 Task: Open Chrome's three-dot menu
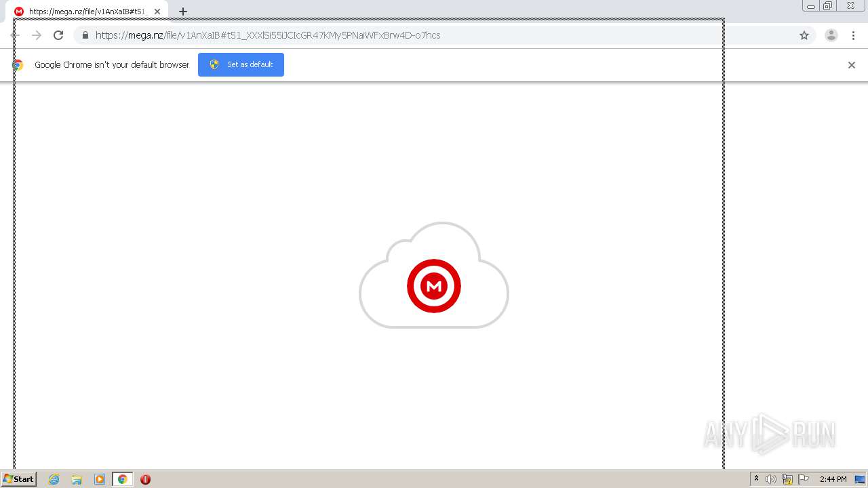[853, 35]
